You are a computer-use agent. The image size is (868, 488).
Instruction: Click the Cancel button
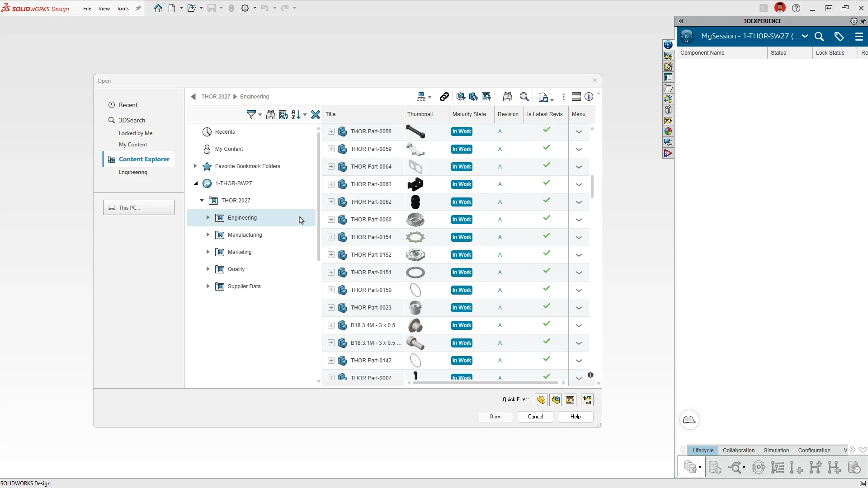click(535, 417)
